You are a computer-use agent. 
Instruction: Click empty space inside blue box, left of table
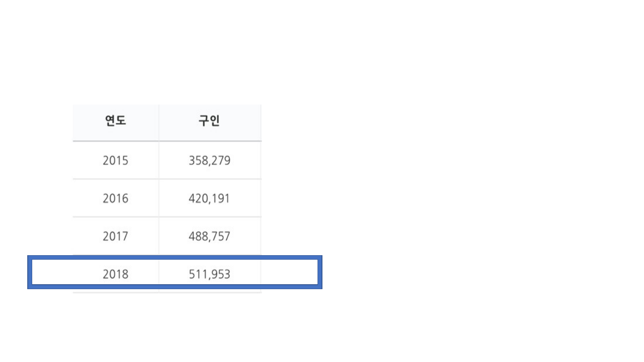[x=52, y=272]
